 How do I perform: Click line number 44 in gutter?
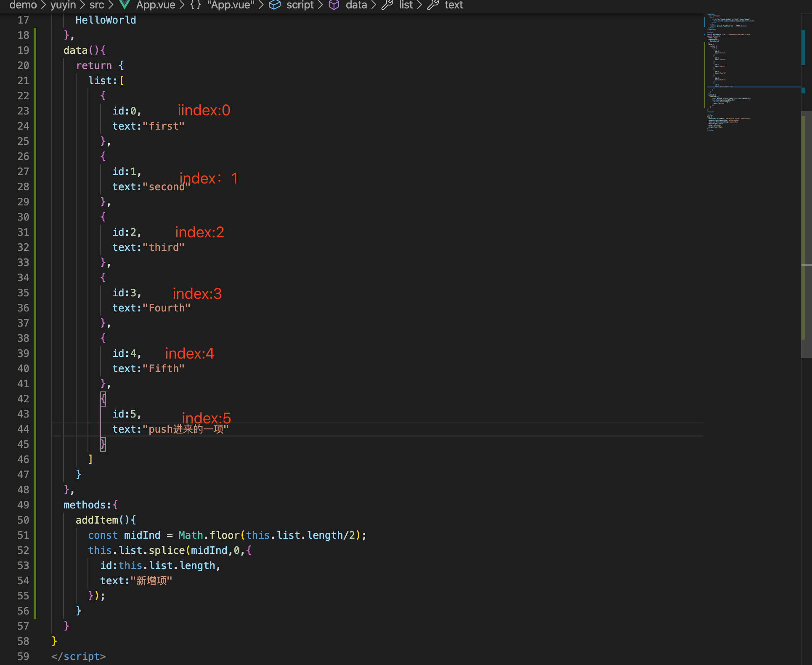pos(24,429)
